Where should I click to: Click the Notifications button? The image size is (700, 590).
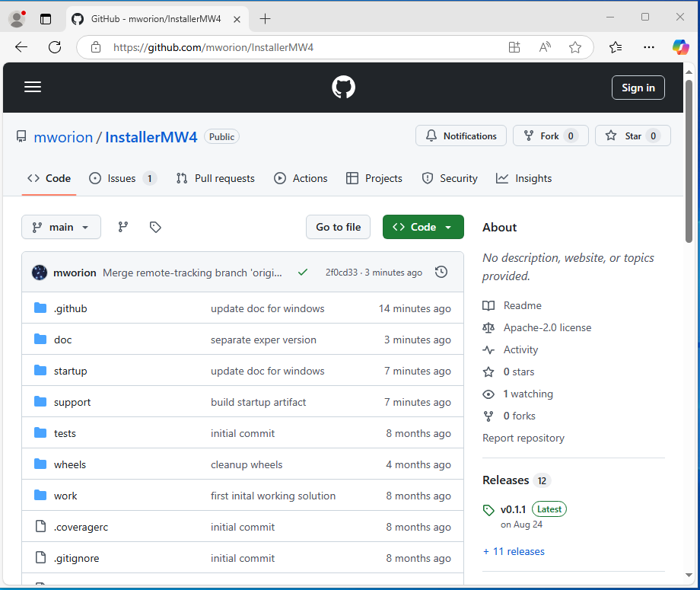tap(461, 136)
